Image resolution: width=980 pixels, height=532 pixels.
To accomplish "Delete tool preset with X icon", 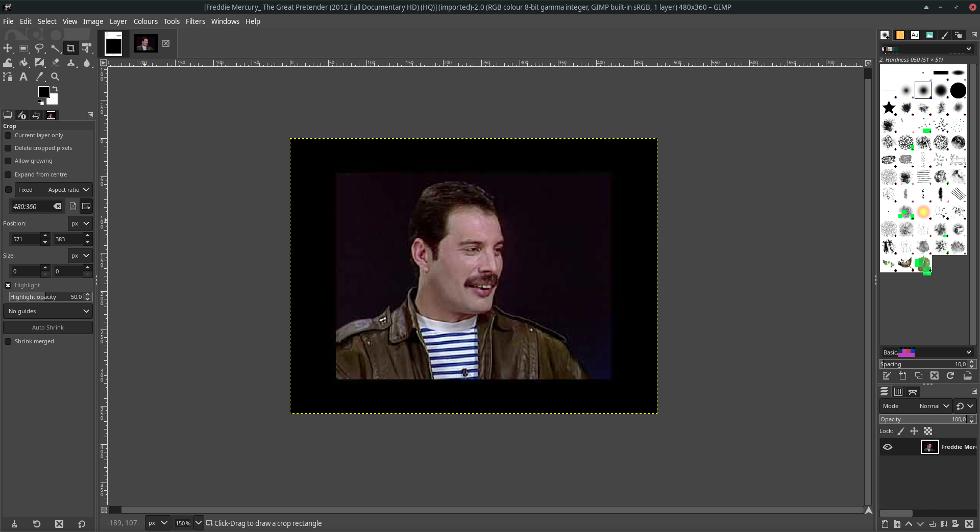I will point(59,524).
